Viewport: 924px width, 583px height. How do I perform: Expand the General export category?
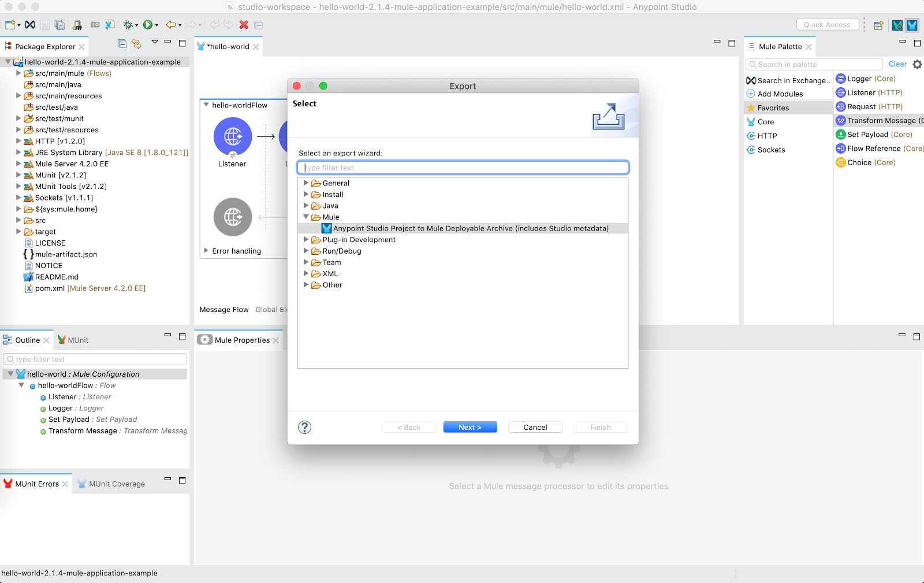pos(306,183)
